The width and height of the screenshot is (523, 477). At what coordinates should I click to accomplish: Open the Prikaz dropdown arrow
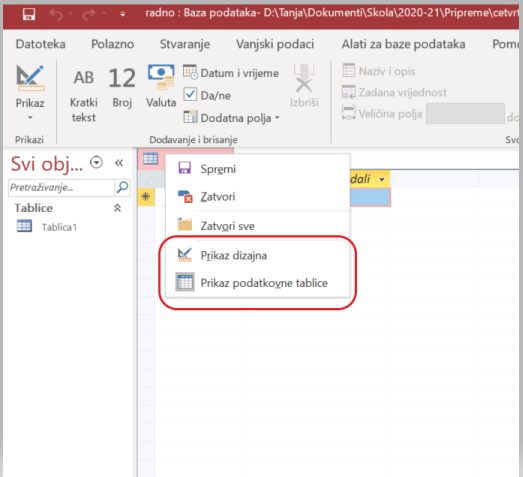coord(30,117)
